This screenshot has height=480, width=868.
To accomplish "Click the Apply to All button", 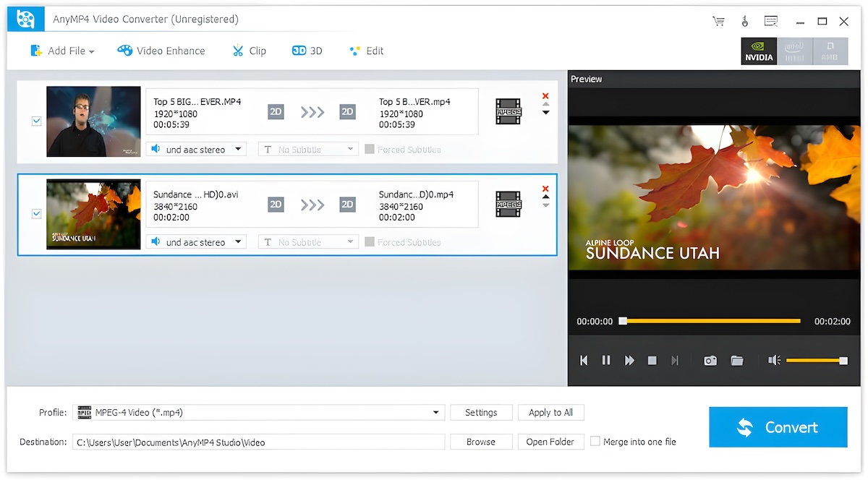I will (550, 413).
